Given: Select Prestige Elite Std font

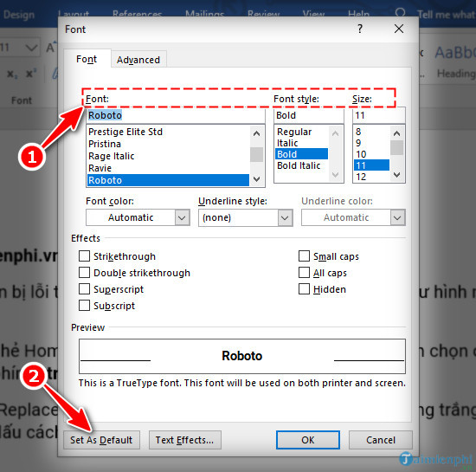Looking at the screenshot, I should [168, 132].
